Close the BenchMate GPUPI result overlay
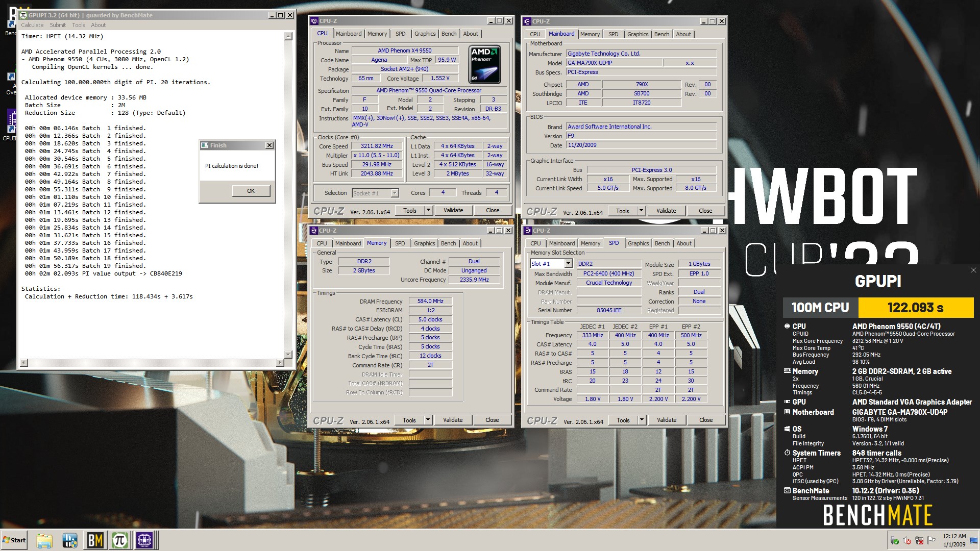The height and width of the screenshot is (551, 980). 973,270
